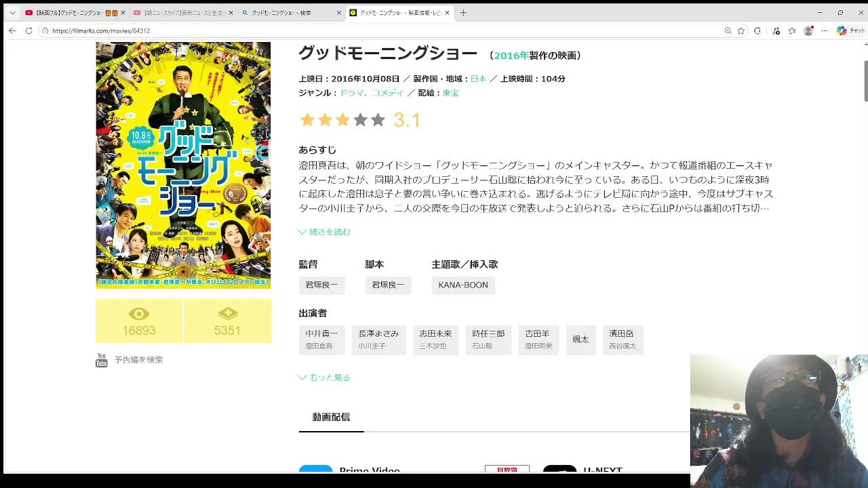The image size is (868, 488).
Task: Click the clip icon count 5351
Action: tap(227, 321)
